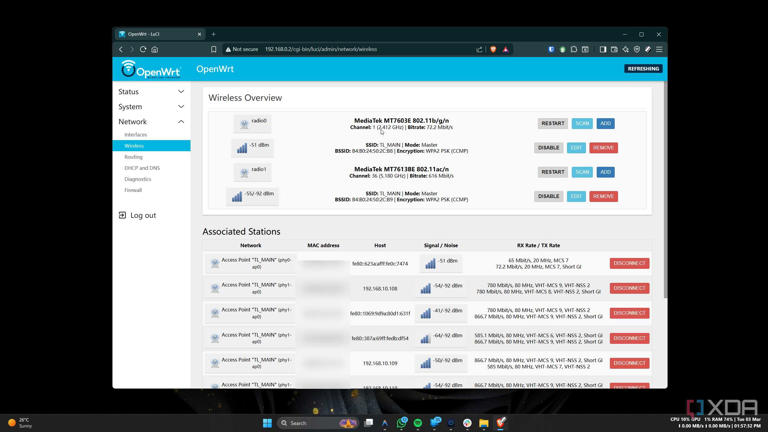Scan with radio0 MT7603E
This screenshot has width=768, height=432.
tap(582, 123)
